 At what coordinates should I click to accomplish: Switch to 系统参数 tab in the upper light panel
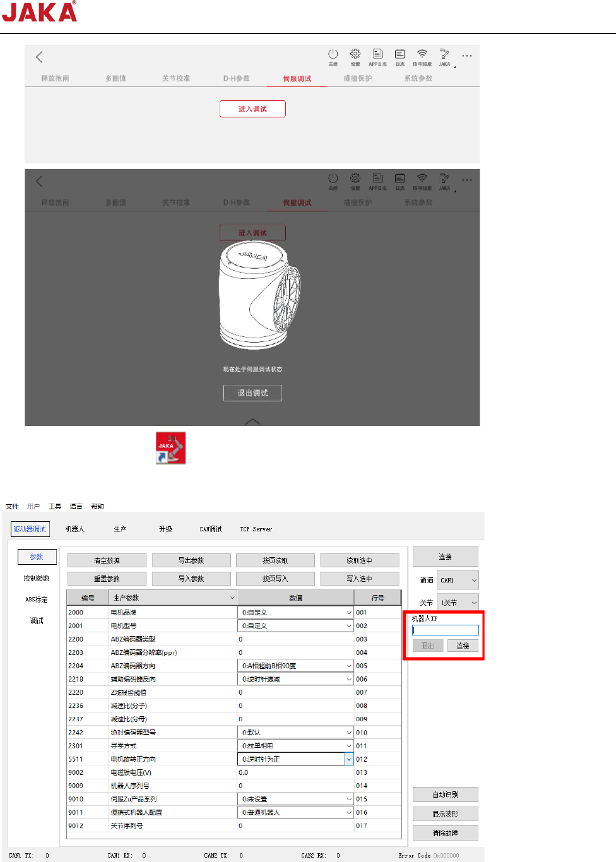point(418,78)
